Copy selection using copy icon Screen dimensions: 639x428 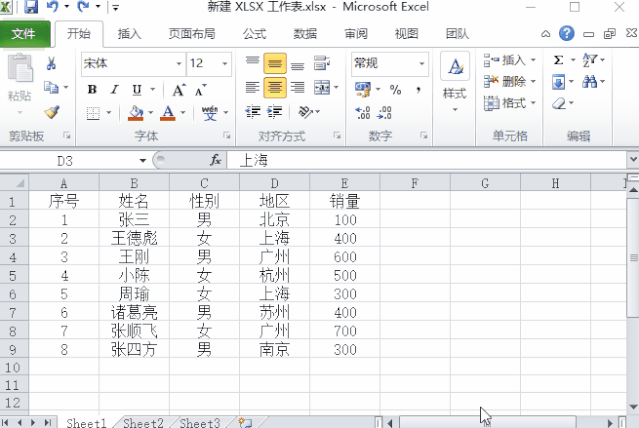(x=51, y=87)
